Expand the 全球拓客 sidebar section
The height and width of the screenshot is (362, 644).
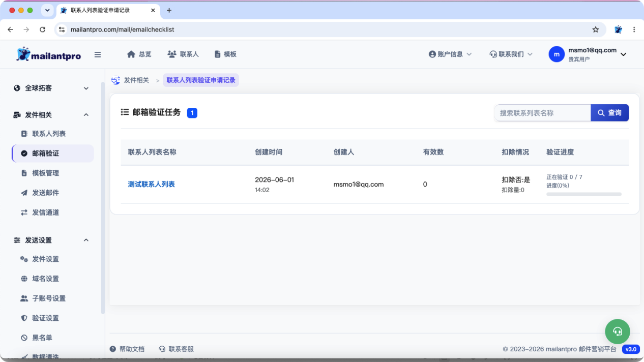click(51, 88)
